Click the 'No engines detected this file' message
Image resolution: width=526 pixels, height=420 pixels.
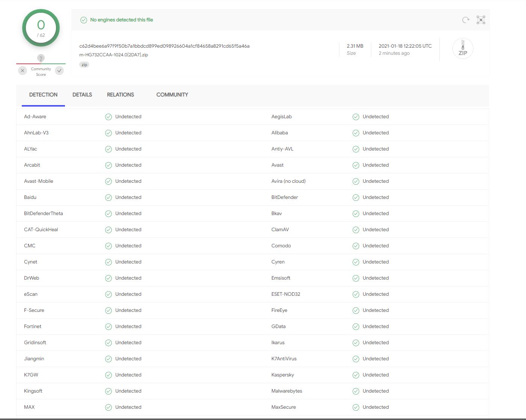122,20
